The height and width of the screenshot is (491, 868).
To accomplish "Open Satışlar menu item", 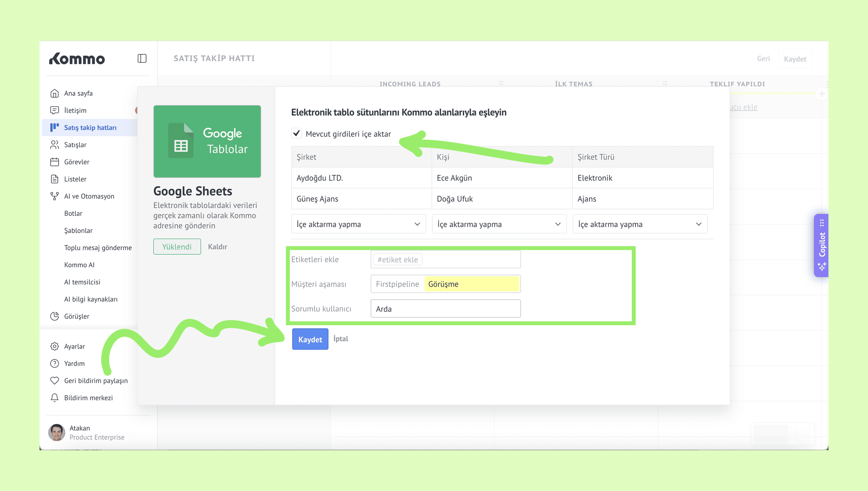I will 75,145.
